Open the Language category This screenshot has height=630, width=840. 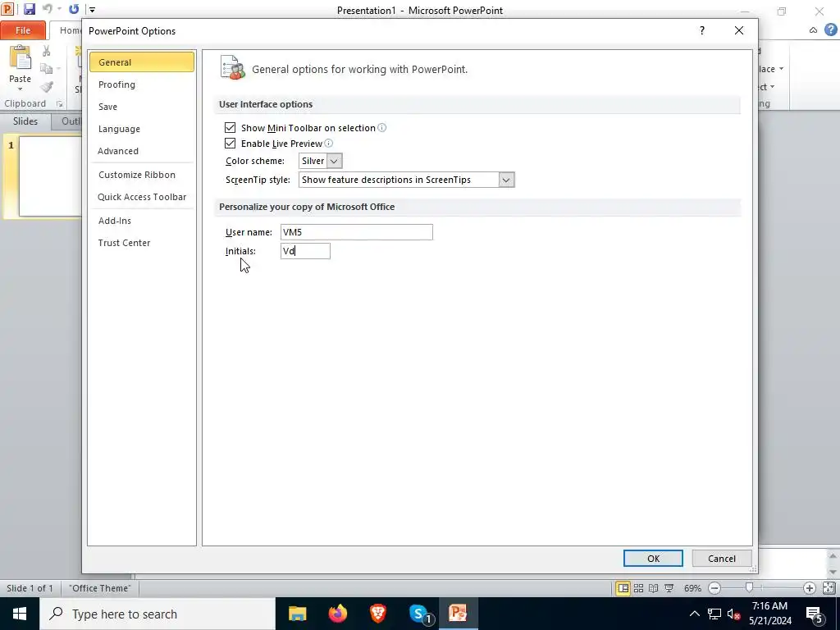(141, 129)
